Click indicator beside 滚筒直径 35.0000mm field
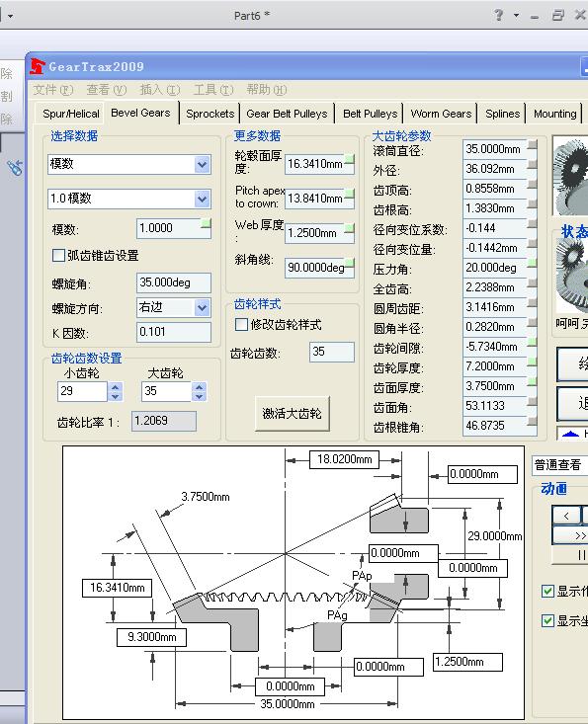588x724 pixels. tap(532, 145)
